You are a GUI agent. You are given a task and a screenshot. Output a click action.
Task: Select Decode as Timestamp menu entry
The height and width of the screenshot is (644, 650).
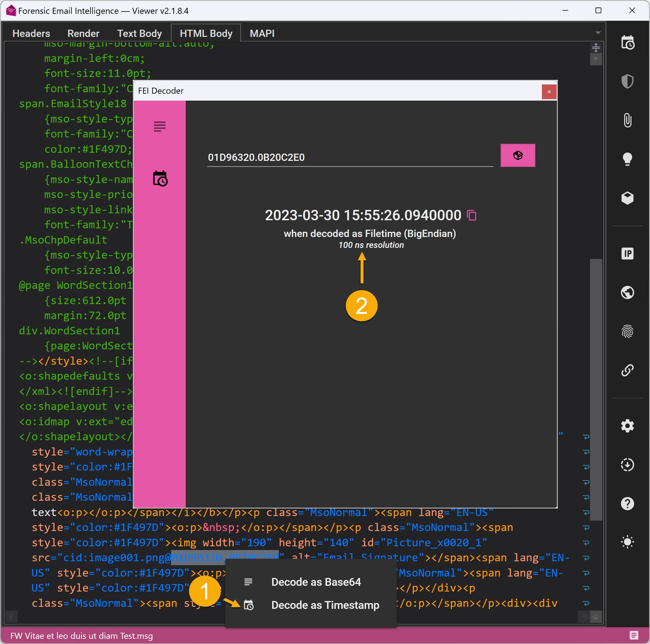(325, 605)
